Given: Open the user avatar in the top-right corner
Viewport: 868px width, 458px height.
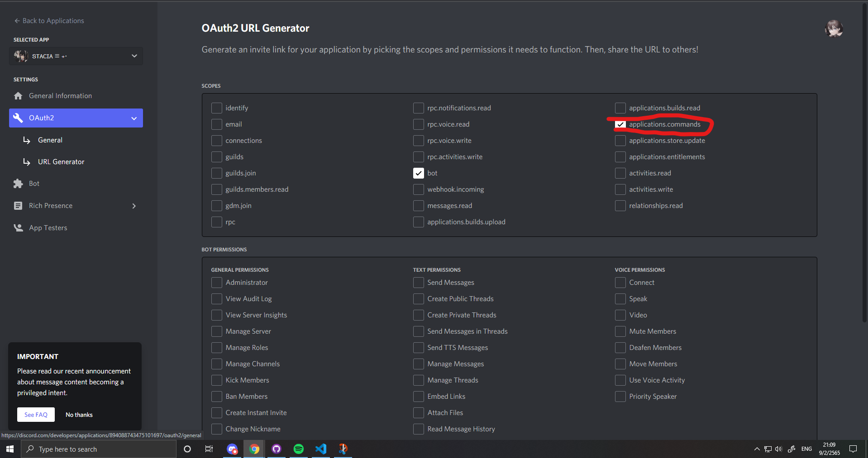Looking at the screenshot, I should click(x=834, y=29).
